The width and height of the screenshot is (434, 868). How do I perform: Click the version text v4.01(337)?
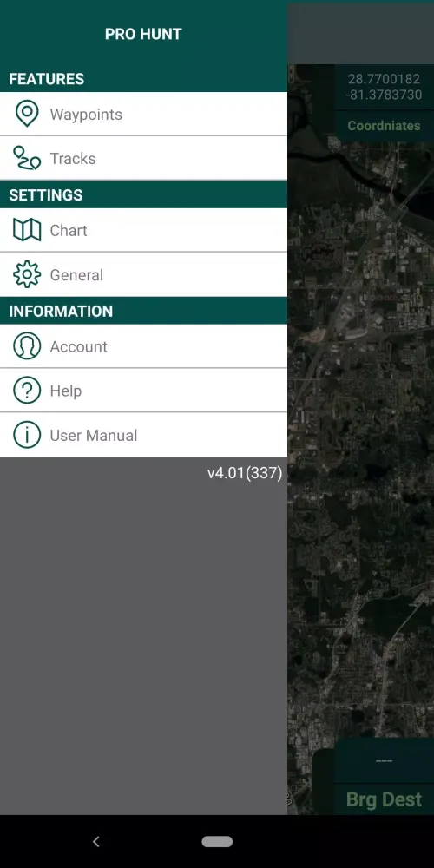coord(245,473)
